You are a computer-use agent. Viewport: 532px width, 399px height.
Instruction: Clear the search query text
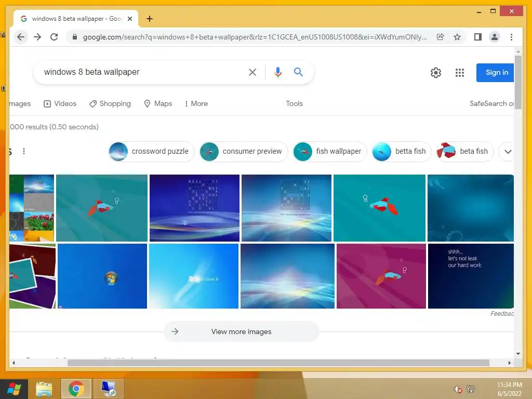pos(252,72)
